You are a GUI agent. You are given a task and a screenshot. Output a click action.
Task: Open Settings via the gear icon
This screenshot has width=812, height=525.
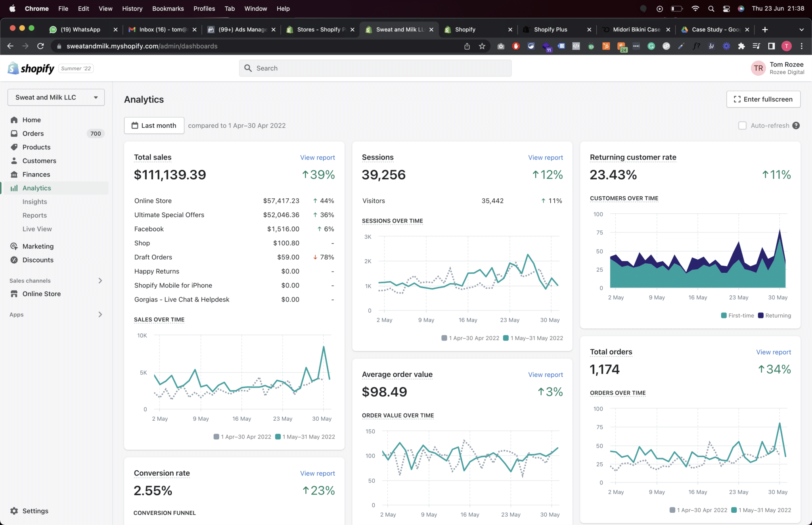14,511
